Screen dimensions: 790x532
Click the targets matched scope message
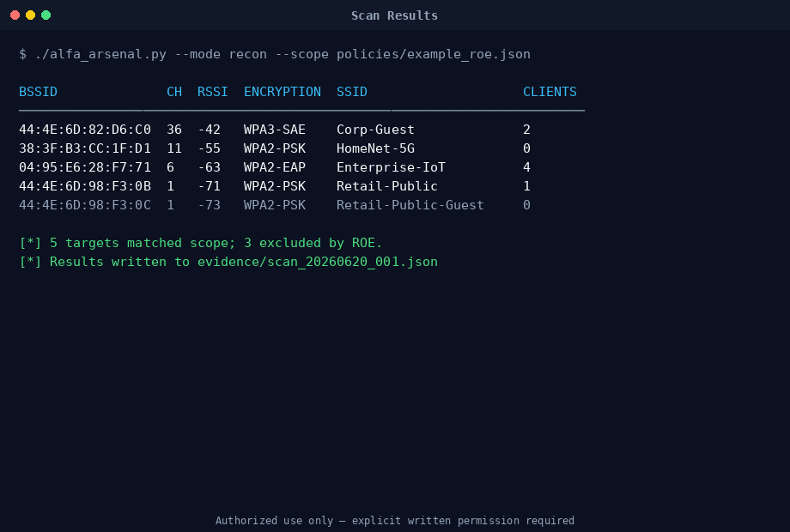coord(201,243)
